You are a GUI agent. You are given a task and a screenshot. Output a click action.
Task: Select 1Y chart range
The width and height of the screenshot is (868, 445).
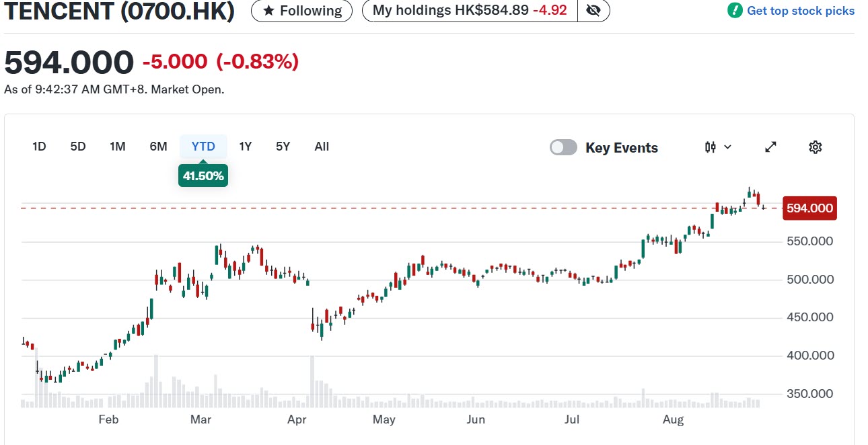click(246, 147)
